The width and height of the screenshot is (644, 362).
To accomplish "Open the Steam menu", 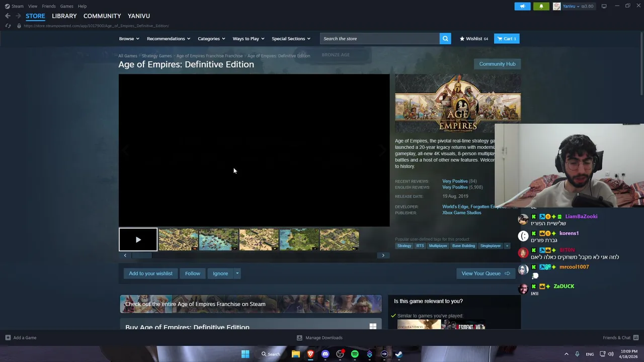I will (x=18, y=6).
